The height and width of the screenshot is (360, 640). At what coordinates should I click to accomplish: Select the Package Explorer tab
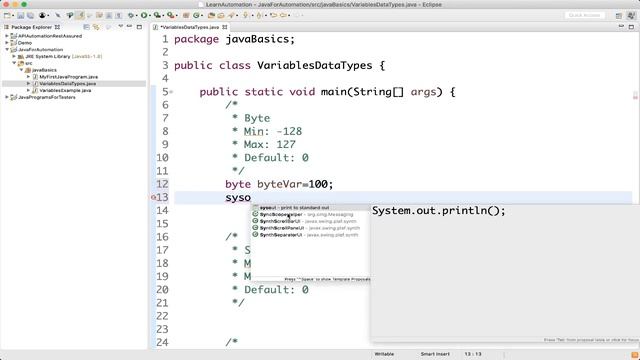click(x=31, y=27)
